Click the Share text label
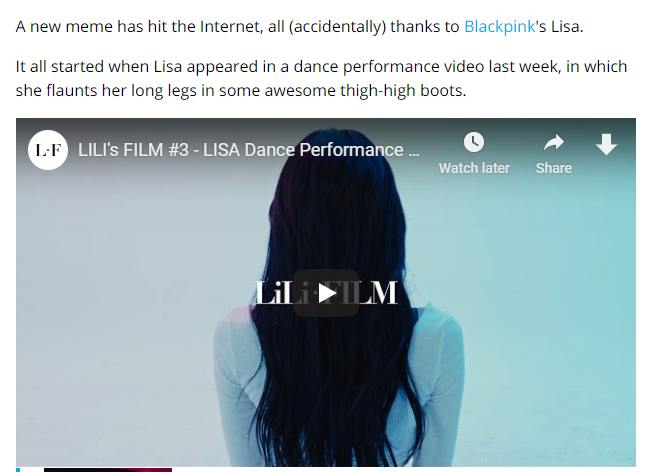 [553, 168]
